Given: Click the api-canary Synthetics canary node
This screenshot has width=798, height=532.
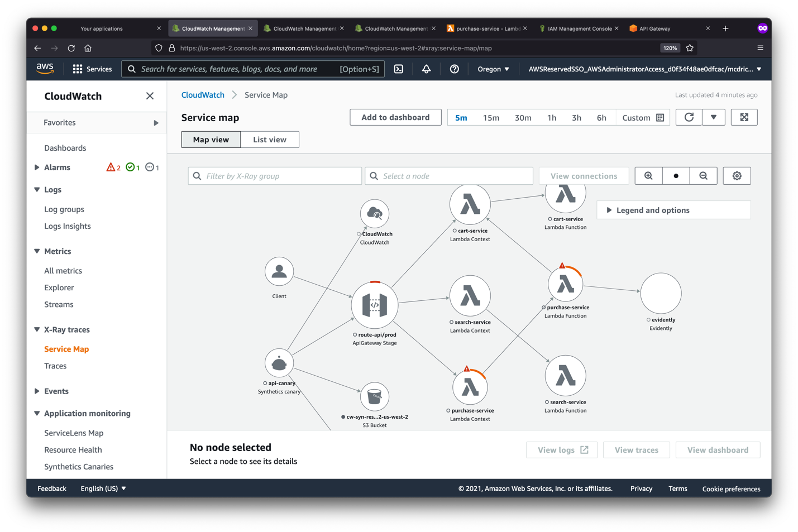Looking at the screenshot, I should pyautogui.click(x=279, y=362).
